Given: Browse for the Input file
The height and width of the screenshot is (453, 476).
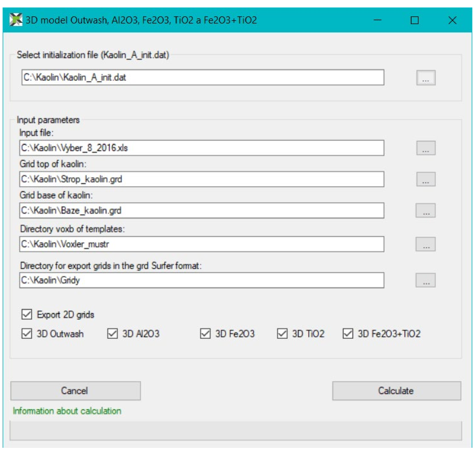Looking at the screenshot, I should pyautogui.click(x=426, y=148).
